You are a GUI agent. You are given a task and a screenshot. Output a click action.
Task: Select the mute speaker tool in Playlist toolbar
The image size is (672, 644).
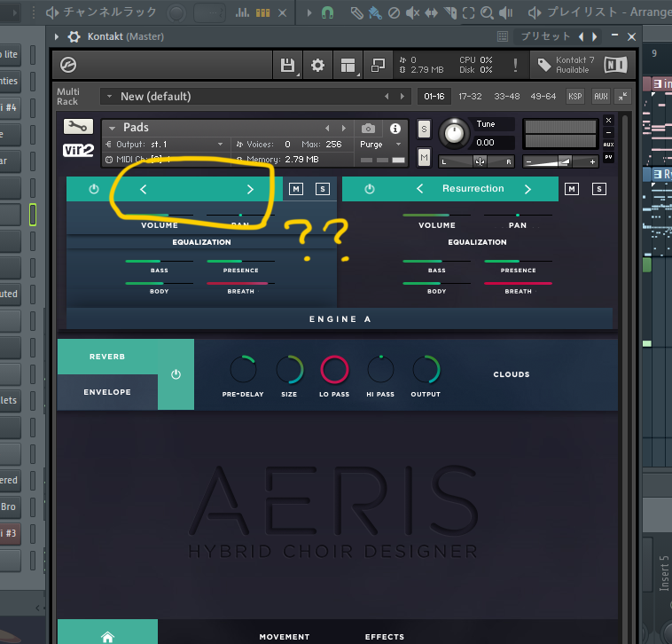[412, 13]
